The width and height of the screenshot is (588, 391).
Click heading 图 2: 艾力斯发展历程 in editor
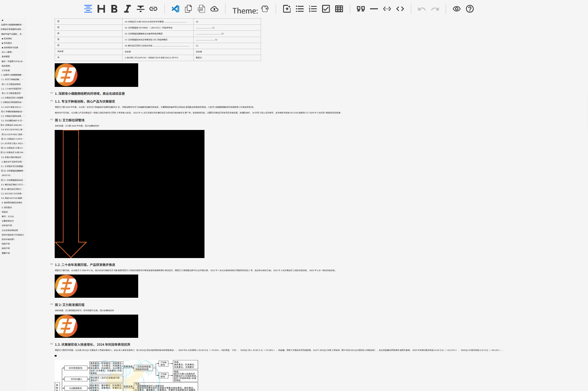(70, 305)
